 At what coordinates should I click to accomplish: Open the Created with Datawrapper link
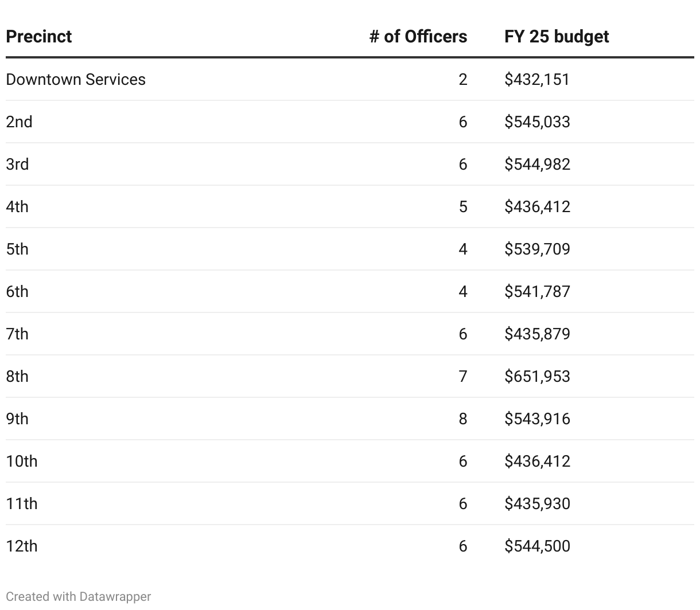78,596
